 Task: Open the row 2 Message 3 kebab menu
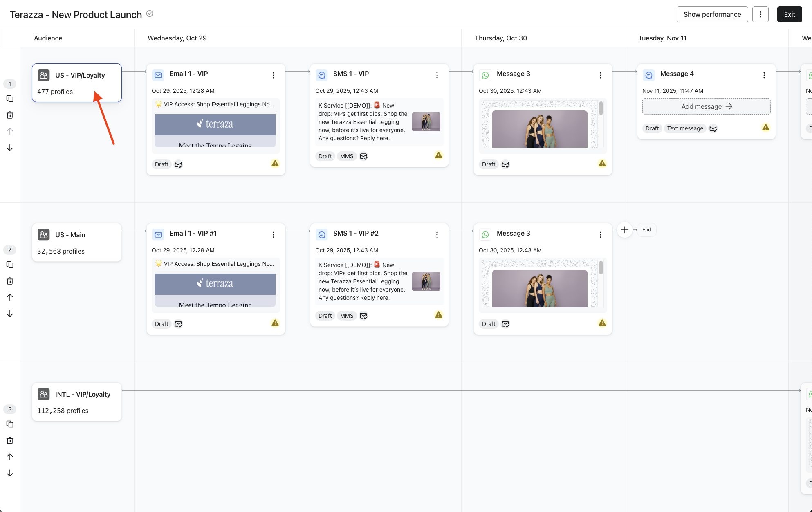click(601, 235)
